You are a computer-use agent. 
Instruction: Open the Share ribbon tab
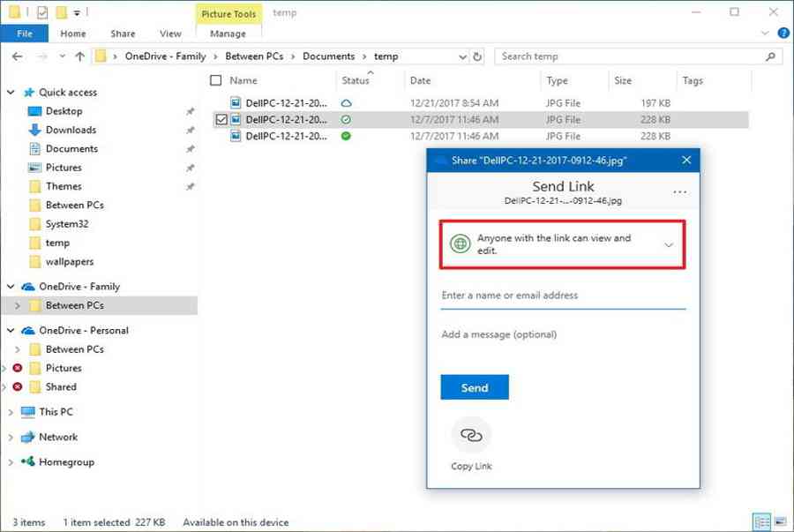(123, 34)
